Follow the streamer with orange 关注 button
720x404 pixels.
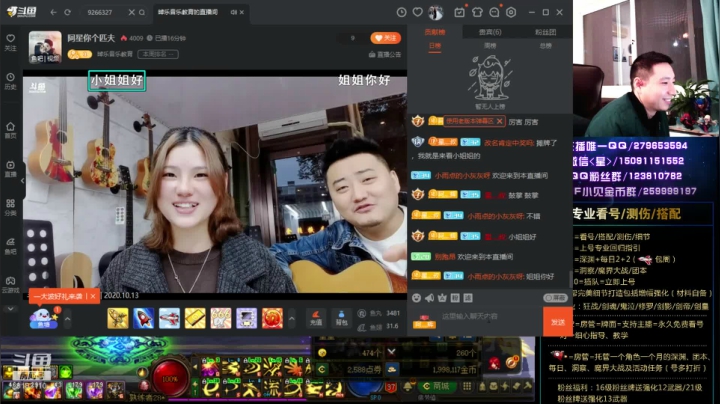point(386,38)
